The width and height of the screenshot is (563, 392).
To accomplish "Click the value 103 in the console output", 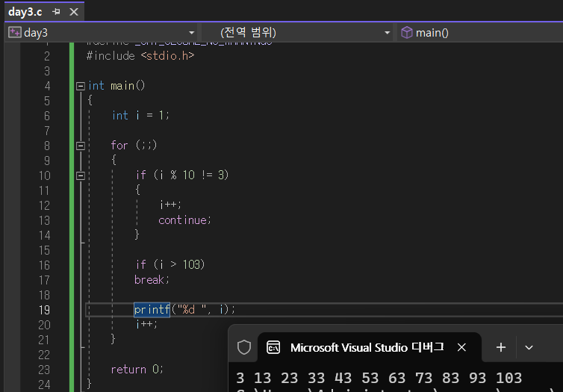I will [508, 378].
